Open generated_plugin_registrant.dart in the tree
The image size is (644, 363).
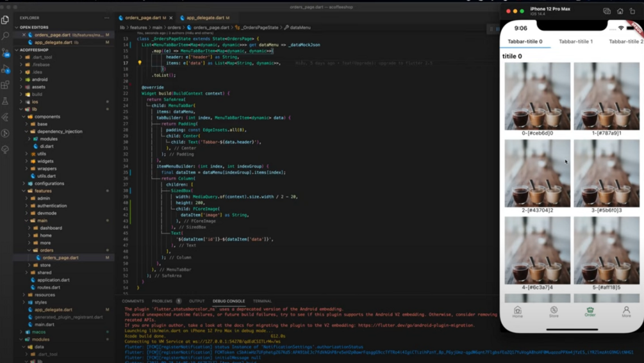tap(65, 317)
